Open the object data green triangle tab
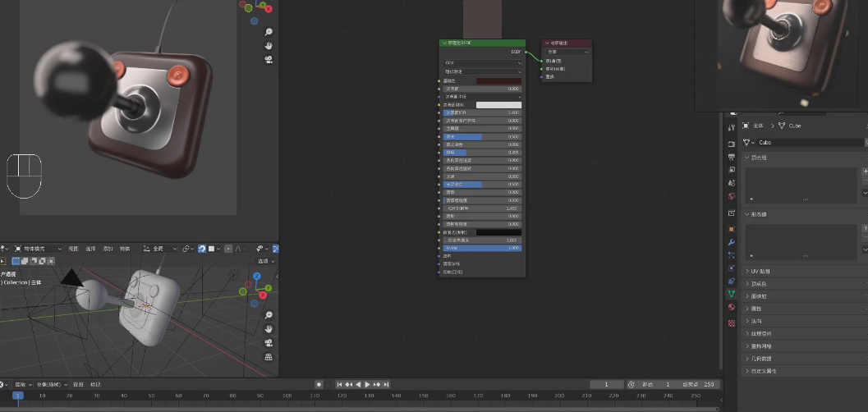Image resolution: width=868 pixels, height=412 pixels. [731, 293]
